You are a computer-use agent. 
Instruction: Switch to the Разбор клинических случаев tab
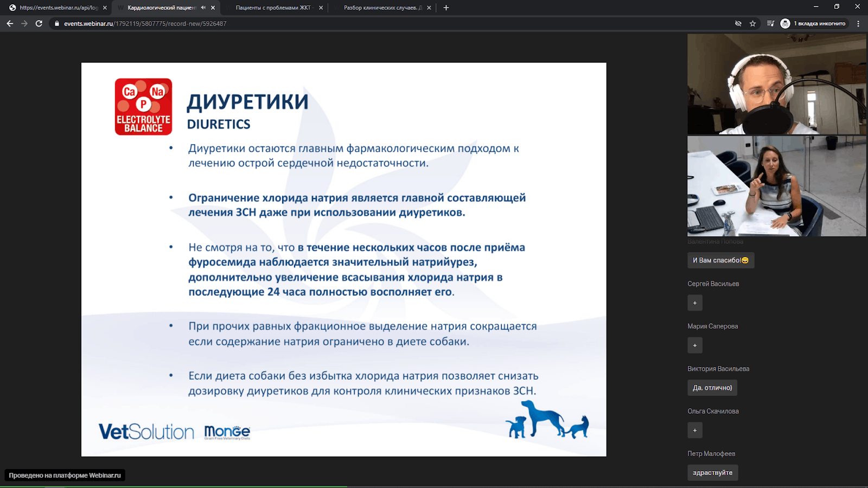tap(382, 8)
